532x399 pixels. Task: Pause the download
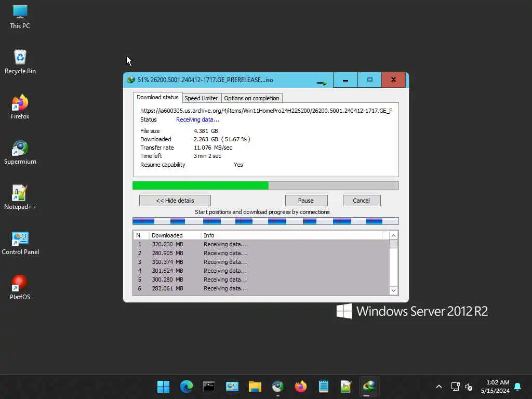pyautogui.click(x=306, y=201)
